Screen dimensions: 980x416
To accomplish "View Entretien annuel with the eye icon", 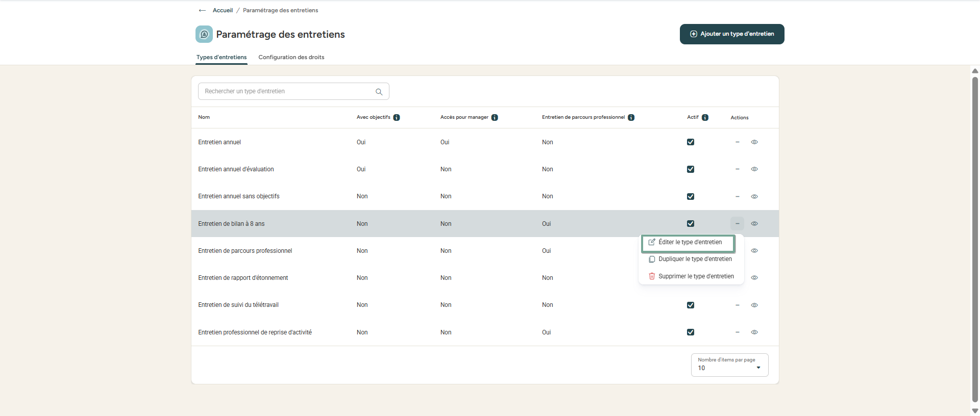I will click(754, 142).
